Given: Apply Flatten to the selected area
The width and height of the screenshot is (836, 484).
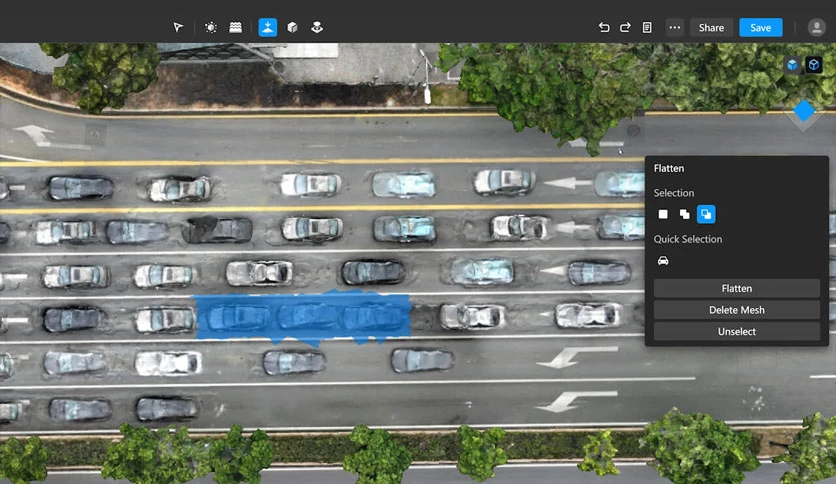Looking at the screenshot, I should 736,288.
